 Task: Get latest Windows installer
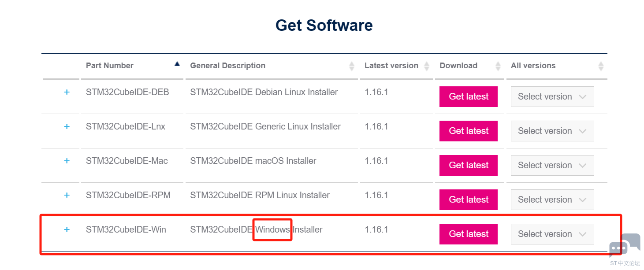[469, 234]
